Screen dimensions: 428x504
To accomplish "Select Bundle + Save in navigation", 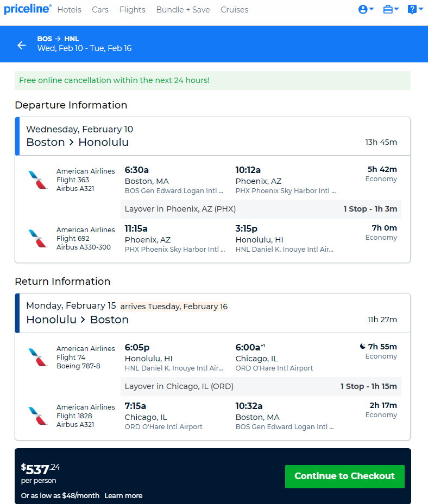I will 183,10.
